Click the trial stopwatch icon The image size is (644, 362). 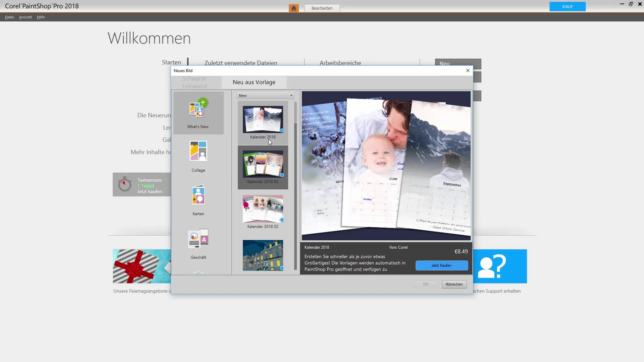tap(125, 184)
